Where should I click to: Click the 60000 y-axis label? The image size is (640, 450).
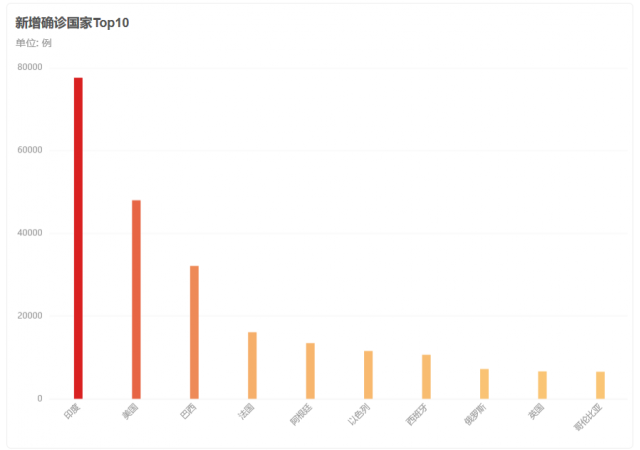(x=29, y=150)
